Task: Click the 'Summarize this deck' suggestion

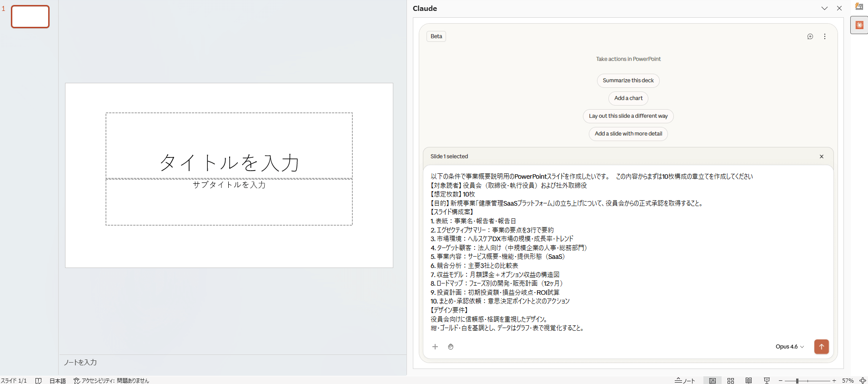Action: pos(628,81)
